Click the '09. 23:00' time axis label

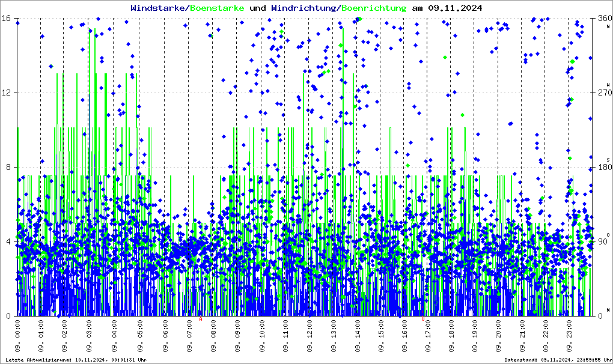(x=569, y=336)
